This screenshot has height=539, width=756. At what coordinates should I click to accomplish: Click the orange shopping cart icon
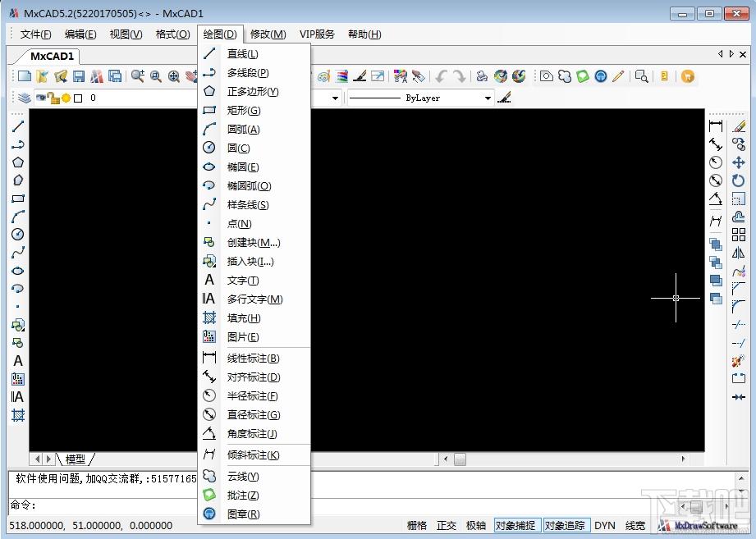[x=688, y=76]
